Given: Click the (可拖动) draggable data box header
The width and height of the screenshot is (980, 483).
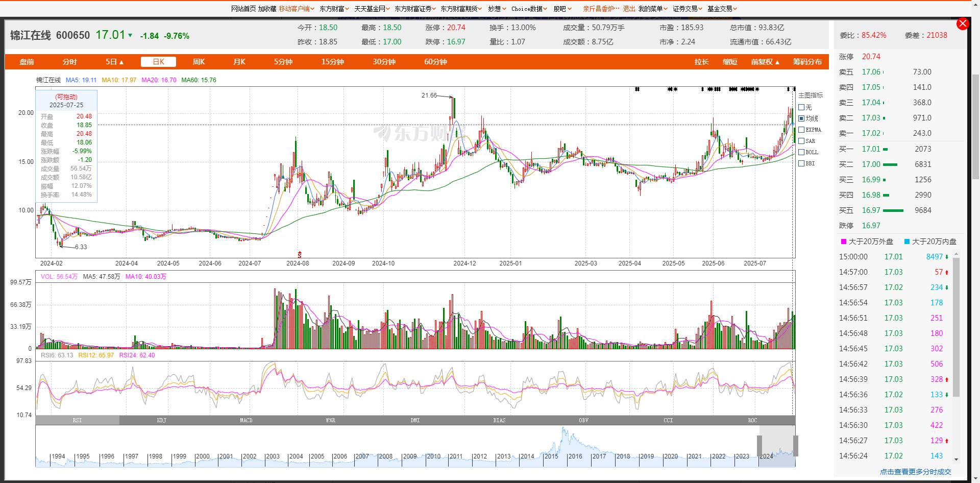Looking at the screenshot, I should tap(66, 96).
